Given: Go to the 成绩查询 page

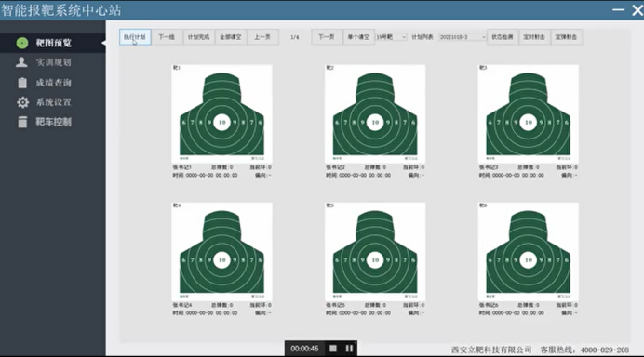Looking at the screenshot, I should [x=52, y=83].
